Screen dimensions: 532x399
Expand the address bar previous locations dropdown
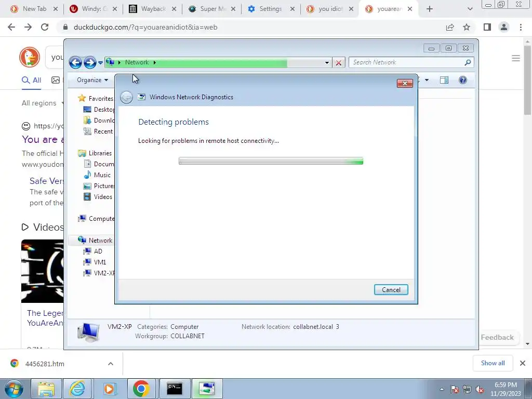click(x=327, y=62)
